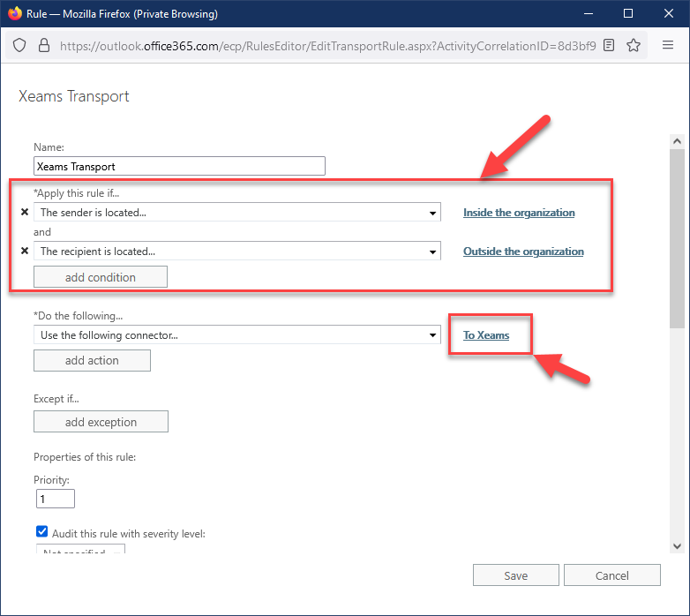This screenshot has height=616, width=690.
Task: Click the '*Do the following...' label
Action: coord(79,315)
